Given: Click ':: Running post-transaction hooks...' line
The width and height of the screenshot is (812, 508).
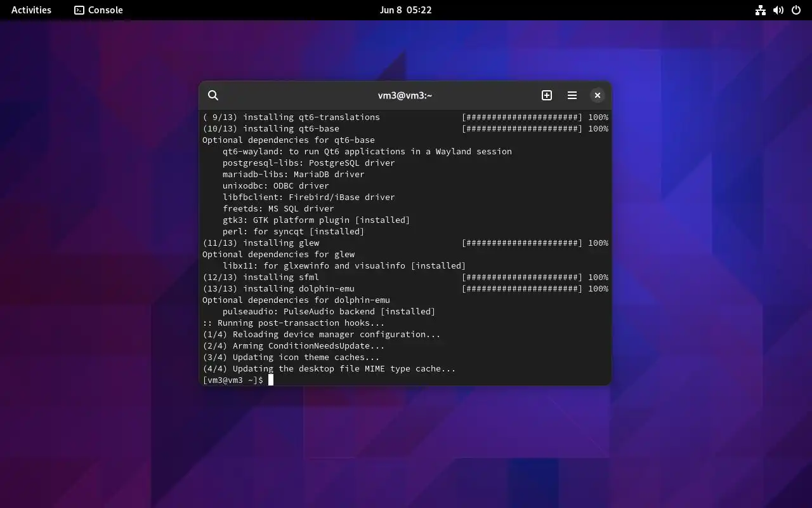Looking at the screenshot, I should click(294, 323).
